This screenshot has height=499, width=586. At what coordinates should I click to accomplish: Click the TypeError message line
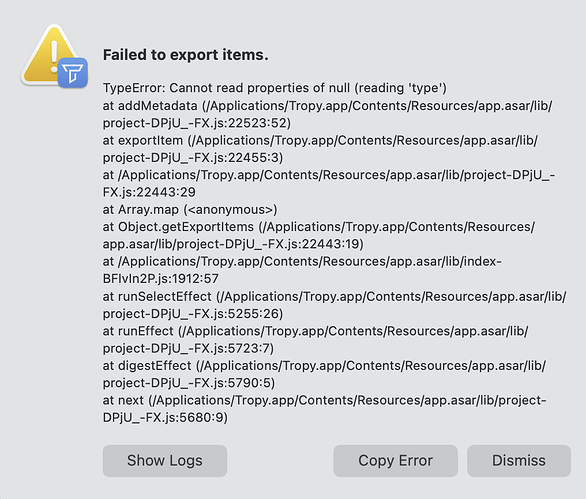[x=275, y=88]
